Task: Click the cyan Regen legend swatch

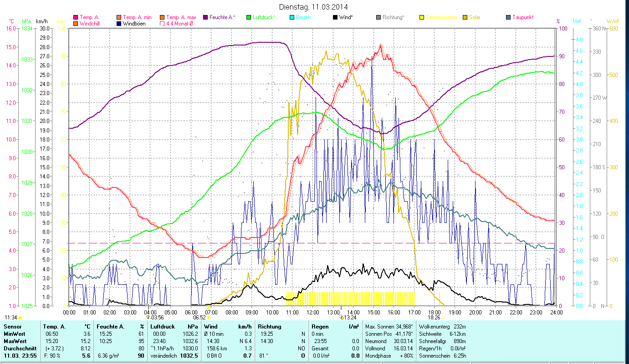Action: 292,17
